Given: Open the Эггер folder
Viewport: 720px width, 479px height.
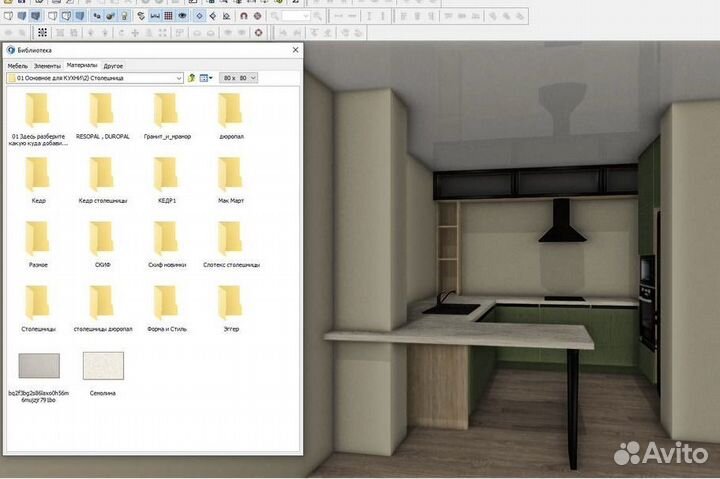Looking at the screenshot, I should coord(230,304).
